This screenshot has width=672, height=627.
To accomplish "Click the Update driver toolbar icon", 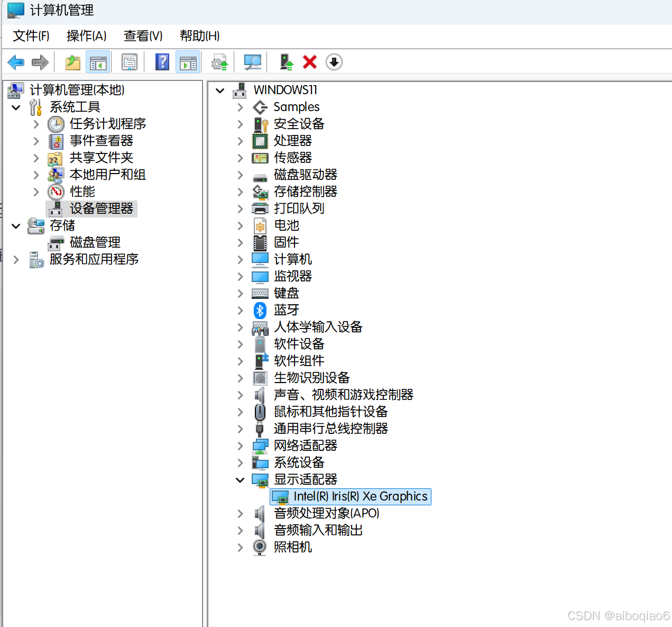I will click(219, 62).
